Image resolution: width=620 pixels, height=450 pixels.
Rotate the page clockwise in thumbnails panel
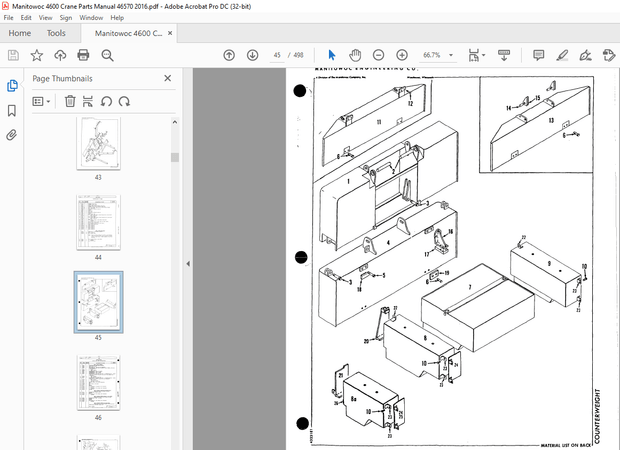(124, 100)
